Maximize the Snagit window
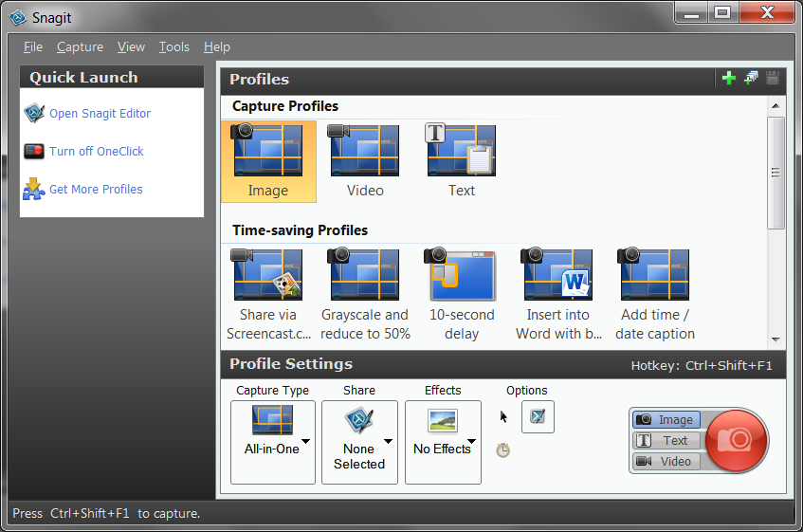The width and height of the screenshot is (803, 532). [722, 12]
